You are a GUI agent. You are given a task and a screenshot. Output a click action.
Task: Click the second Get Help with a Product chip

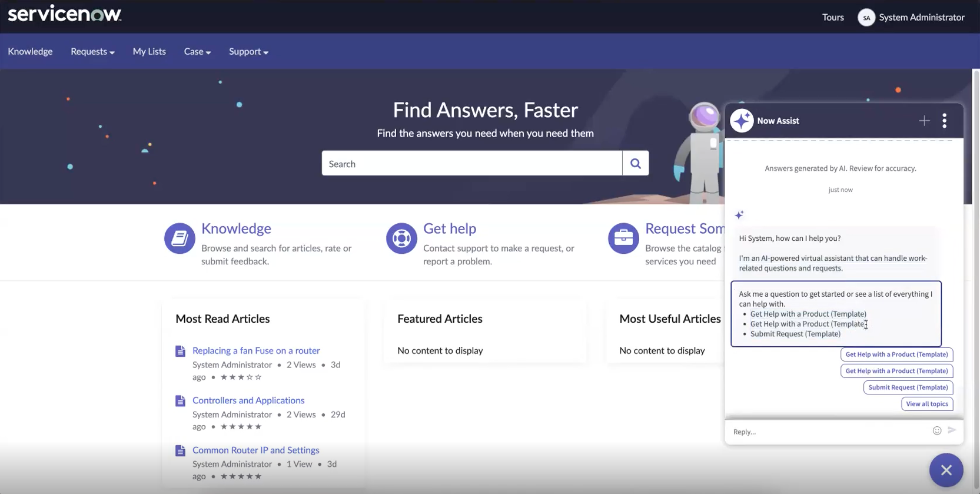pos(896,371)
